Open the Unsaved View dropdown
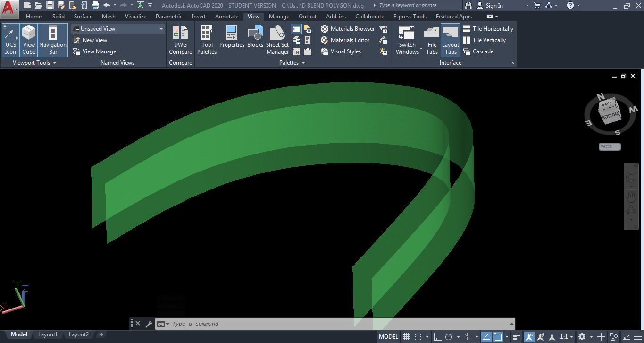644x343 pixels. pyautogui.click(x=161, y=28)
